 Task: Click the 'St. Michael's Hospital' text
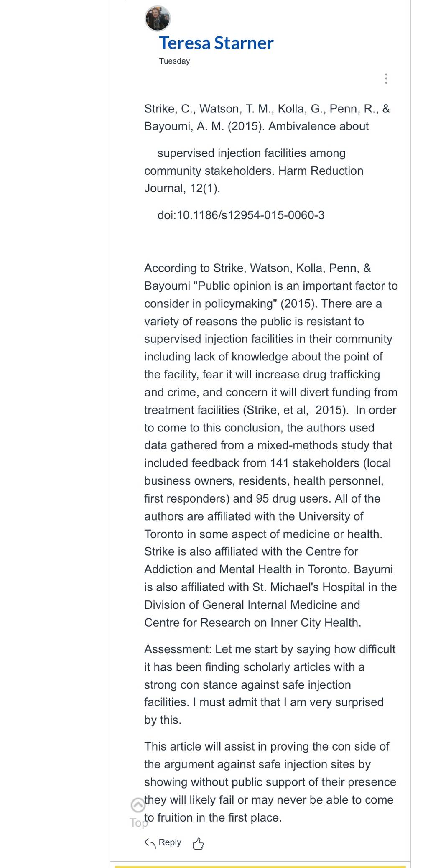[x=309, y=587]
